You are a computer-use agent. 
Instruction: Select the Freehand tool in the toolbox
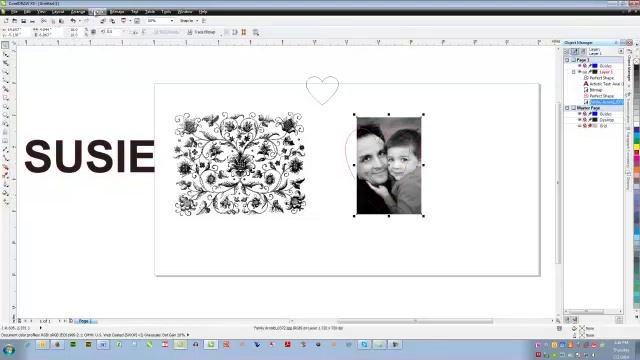click(5, 80)
